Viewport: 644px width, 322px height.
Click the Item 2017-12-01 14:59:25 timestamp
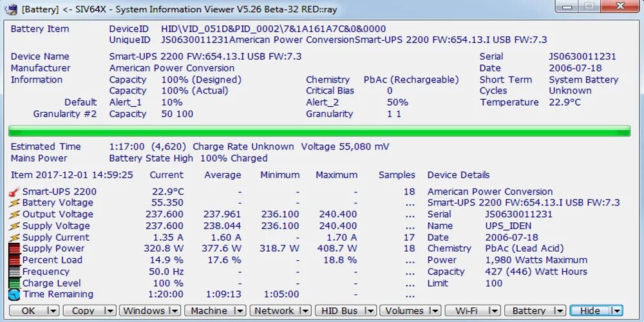[72, 175]
